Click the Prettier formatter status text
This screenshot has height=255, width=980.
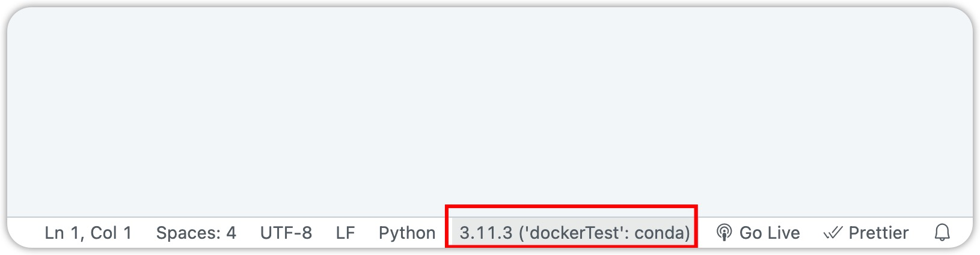tap(878, 233)
